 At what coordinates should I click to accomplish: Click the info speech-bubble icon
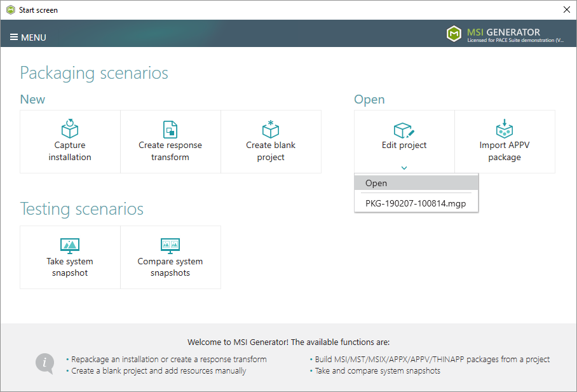[x=45, y=363]
